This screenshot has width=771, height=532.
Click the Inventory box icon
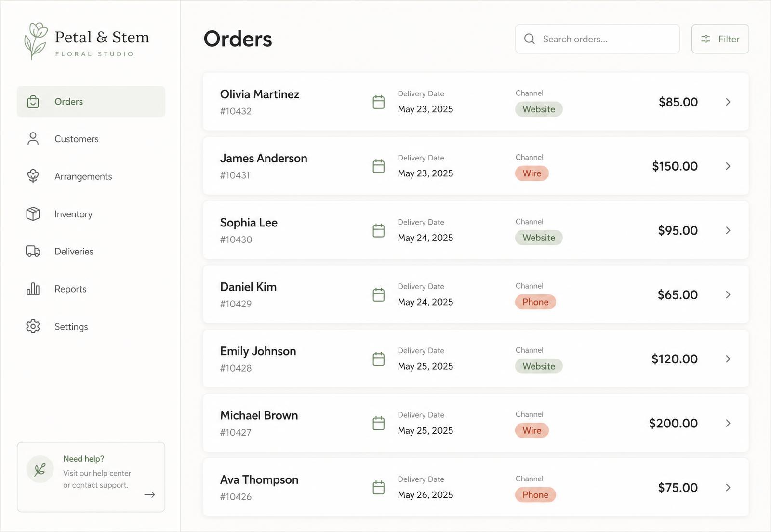coord(33,214)
